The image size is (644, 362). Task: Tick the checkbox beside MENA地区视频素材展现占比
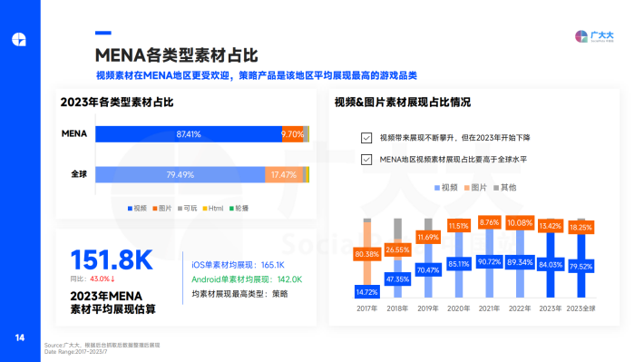click(x=366, y=160)
